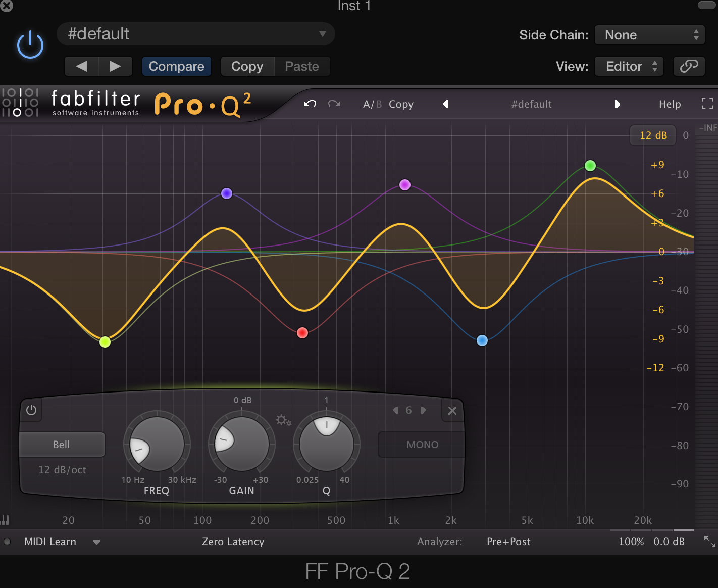Click the GAIN knob
Viewport: 718px width, 588px height.
[242, 444]
